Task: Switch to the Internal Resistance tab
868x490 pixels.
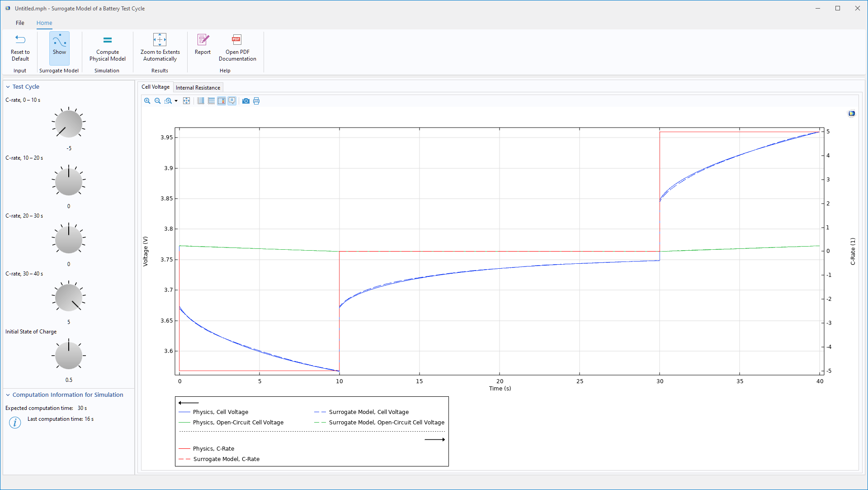Action: point(198,88)
